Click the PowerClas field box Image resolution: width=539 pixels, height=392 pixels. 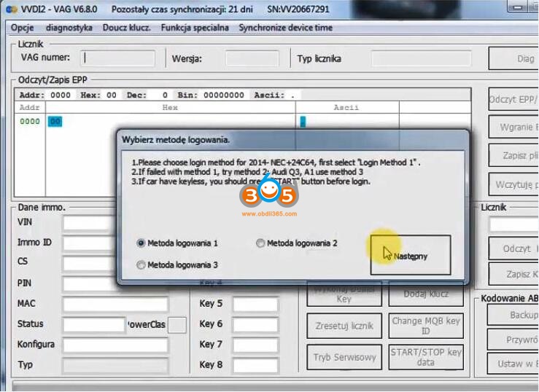(177, 325)
